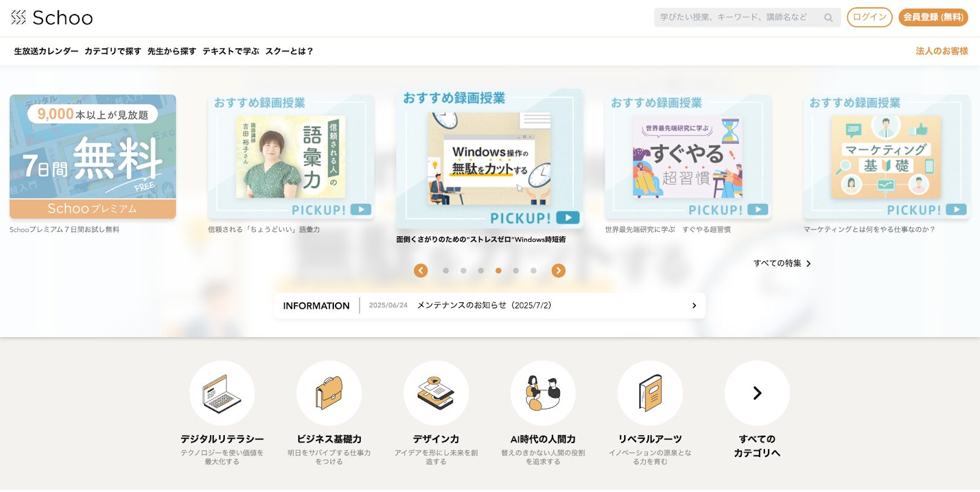Click the Schoo logo
This screenshot has height=492, width=980.
point(52,18)
